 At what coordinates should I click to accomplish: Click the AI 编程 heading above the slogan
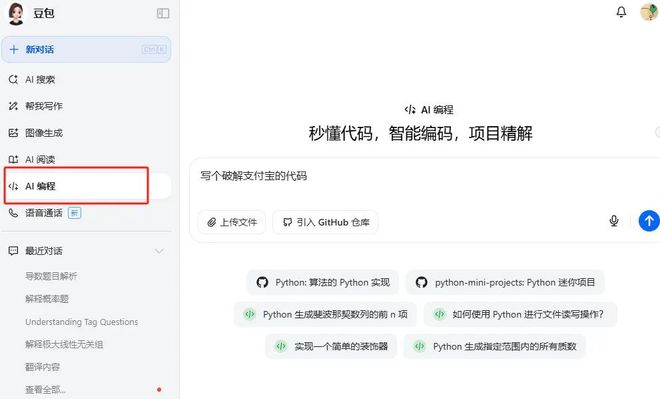click(428, 110)
